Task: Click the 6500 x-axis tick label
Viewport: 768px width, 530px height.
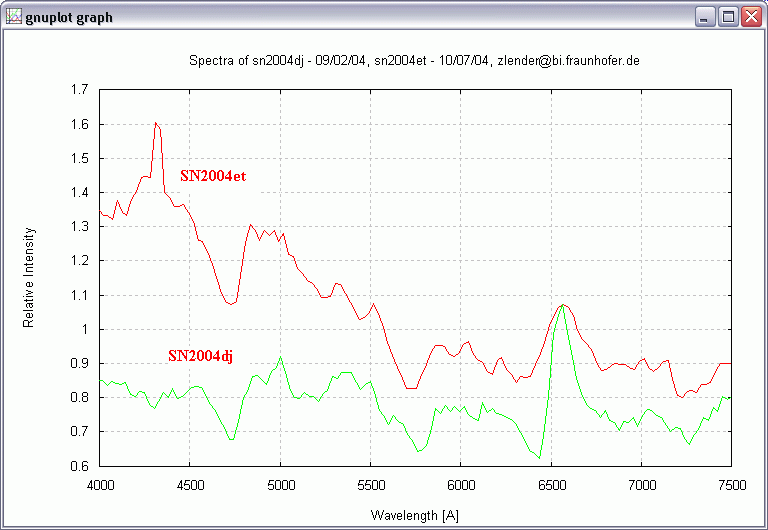Action: [x=551, y=485]
